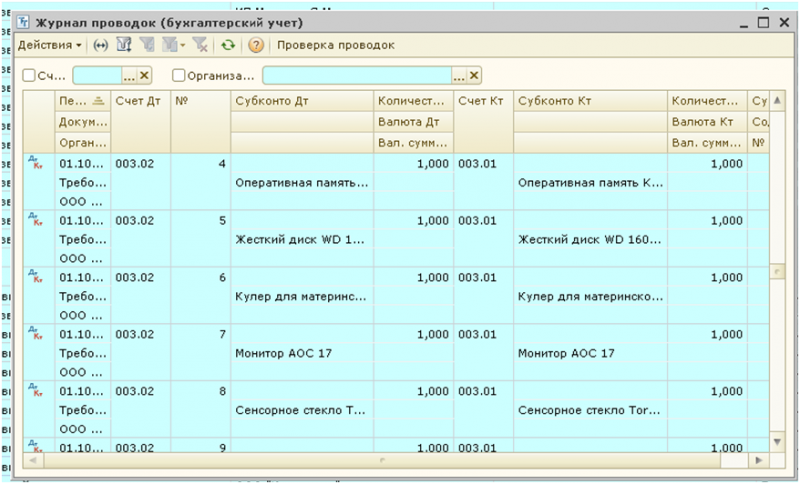800x484 pixels.
Task: Click the № column header
Action: pos(201,122)
